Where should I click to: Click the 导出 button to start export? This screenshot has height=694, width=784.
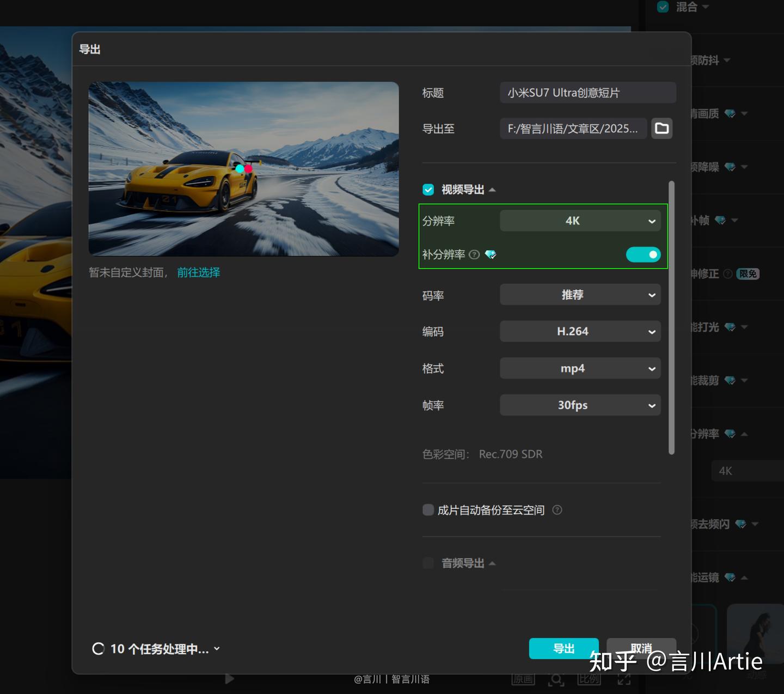[x=563, y=648]
